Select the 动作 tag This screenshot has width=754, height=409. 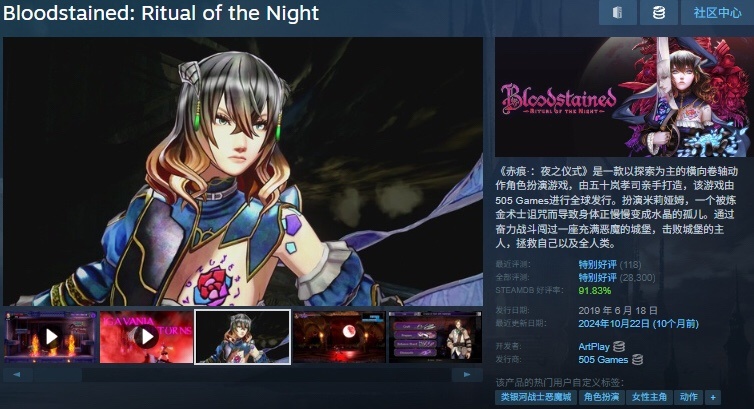pos(689,397)
